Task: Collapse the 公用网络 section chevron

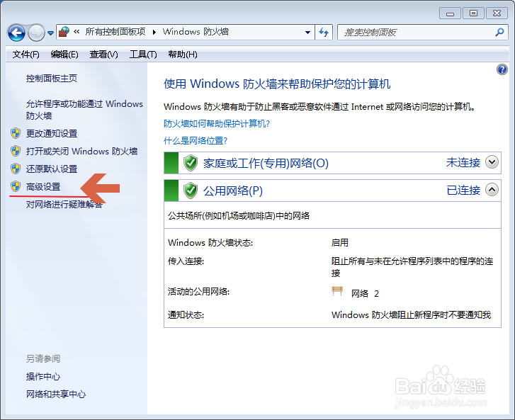Action: (492, 190)
